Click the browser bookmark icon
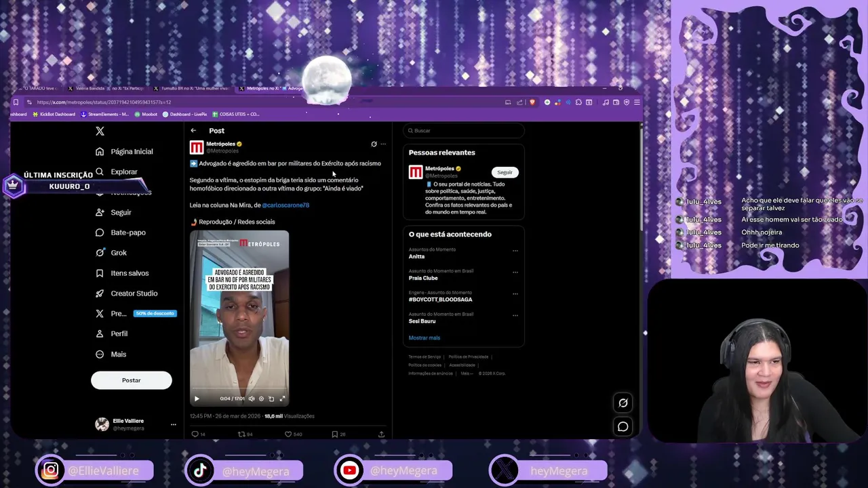Screen dimensions: 868x488 [x=16, y=102]
